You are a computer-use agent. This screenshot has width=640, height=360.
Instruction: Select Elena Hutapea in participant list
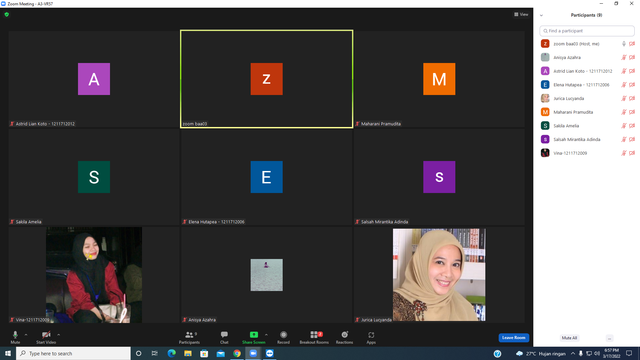587,84
